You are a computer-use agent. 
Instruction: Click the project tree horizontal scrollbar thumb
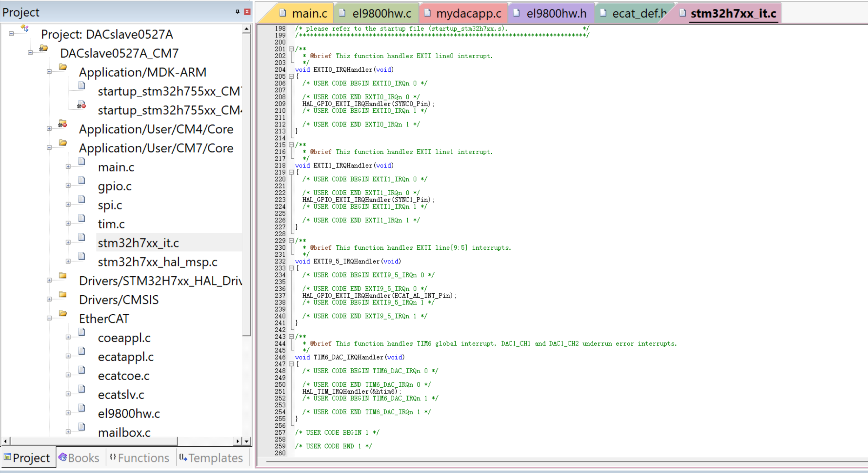[x=94, y=441]
